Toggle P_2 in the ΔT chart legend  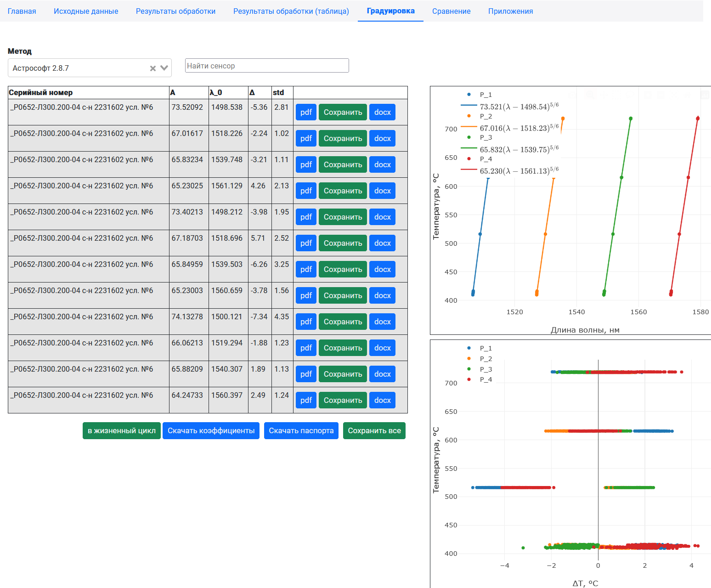480,359
